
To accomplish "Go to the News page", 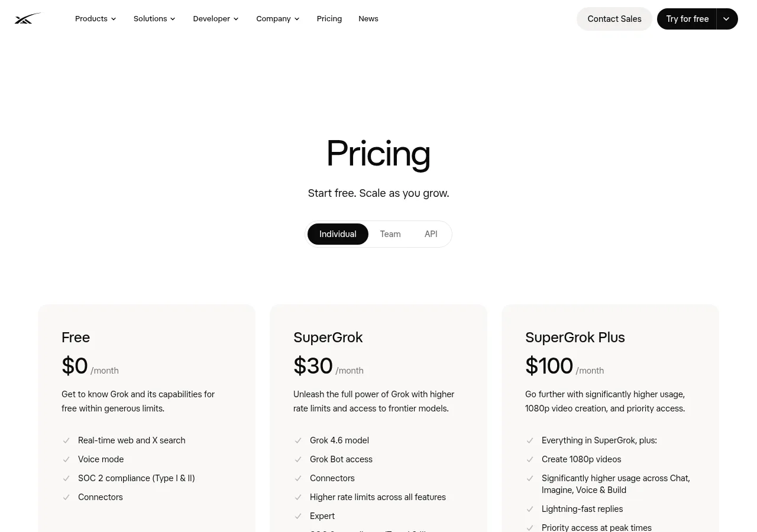I will (368, 19).
